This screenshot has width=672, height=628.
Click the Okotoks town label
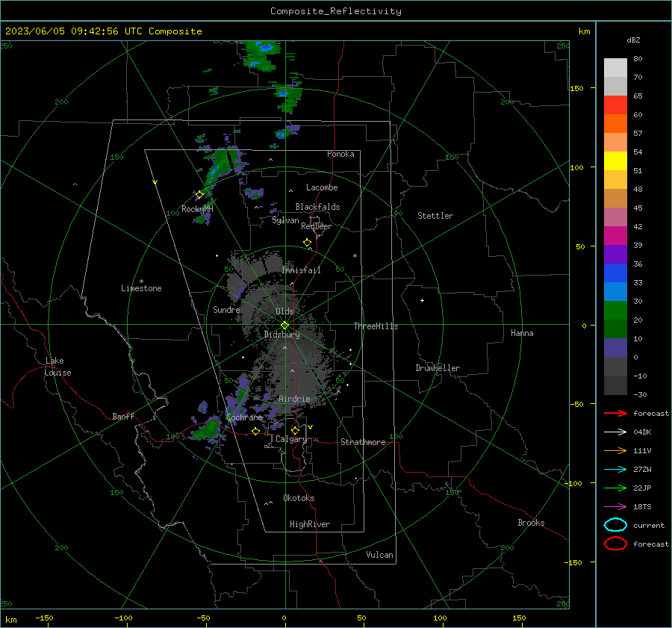click(x=299, y=498)
